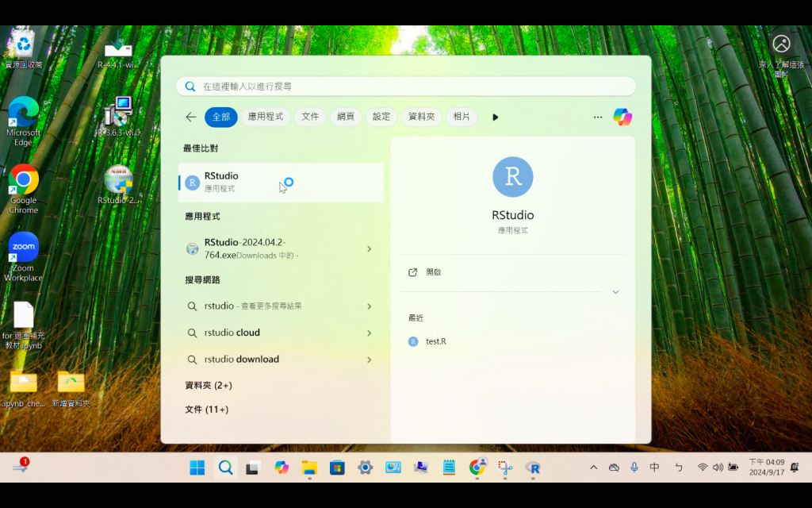The image size is (812, 508).
Task: Open Notepad from the taskbar
Action: click(449, 468)
